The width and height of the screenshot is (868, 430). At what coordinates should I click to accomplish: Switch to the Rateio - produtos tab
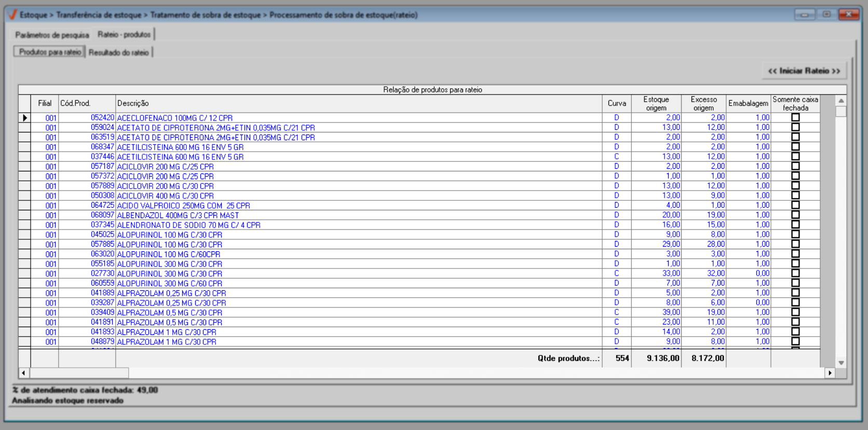tap(124, 34)
